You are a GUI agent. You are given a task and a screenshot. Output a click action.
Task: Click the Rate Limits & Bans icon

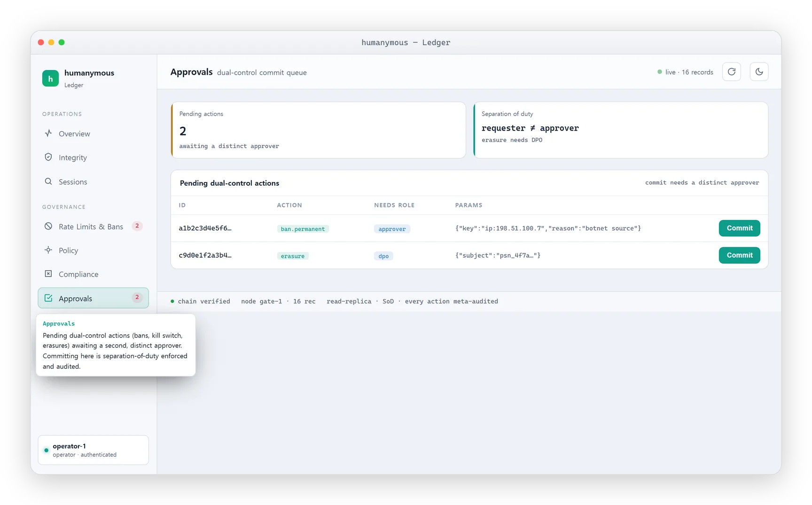tap(48, 226)
